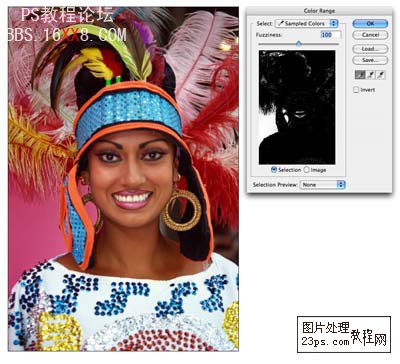This screenshot has height=364, width=400.
Task: Pick the Subtract from Sample eyedropper
Action: coord(381,75)
